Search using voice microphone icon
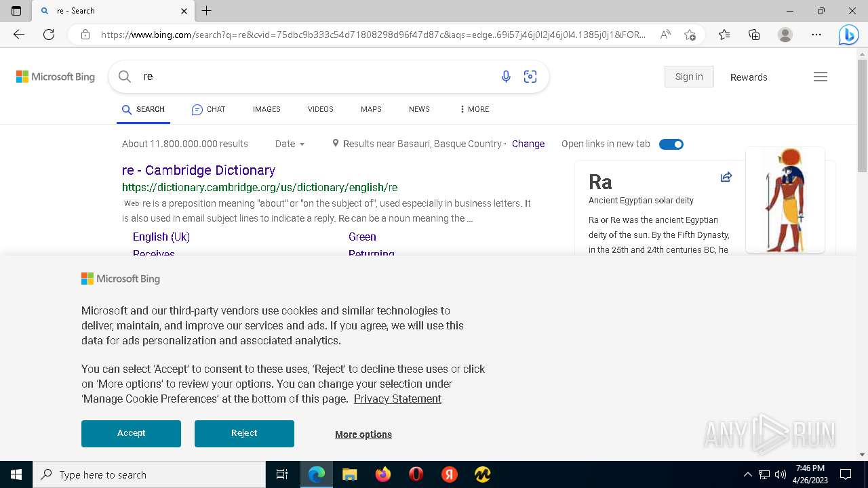The height and width of the screenshot is (488, 868). tap(506, 77)
